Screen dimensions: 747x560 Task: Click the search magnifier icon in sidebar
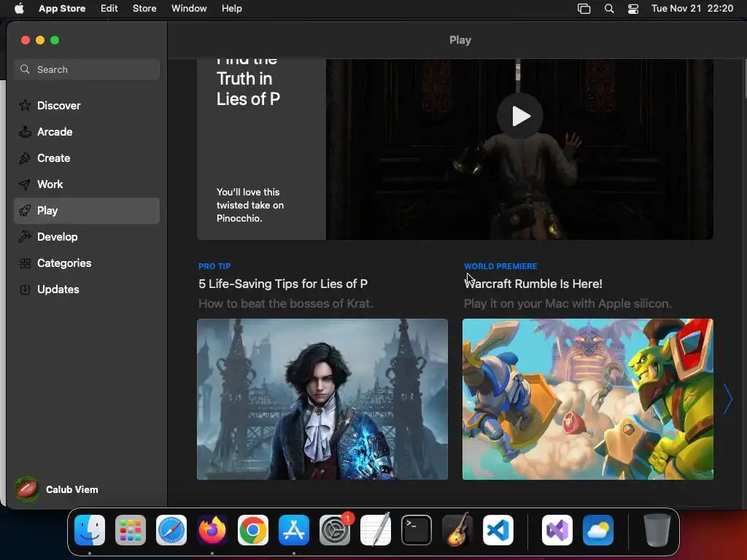tap(25, 69)
